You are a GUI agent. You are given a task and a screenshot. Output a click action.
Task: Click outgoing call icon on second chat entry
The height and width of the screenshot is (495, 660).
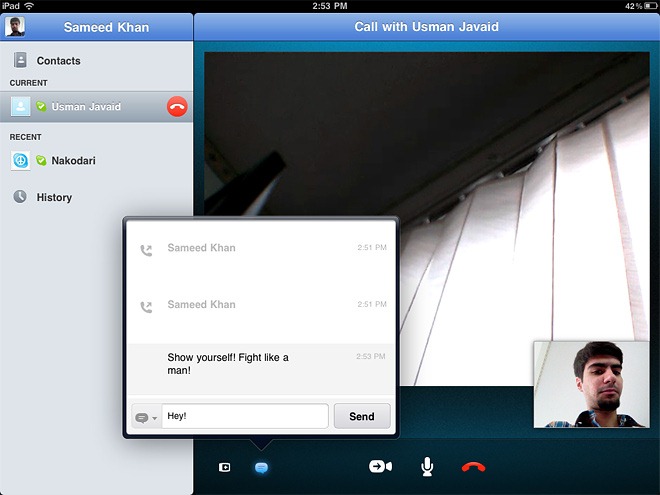point(146,307)
